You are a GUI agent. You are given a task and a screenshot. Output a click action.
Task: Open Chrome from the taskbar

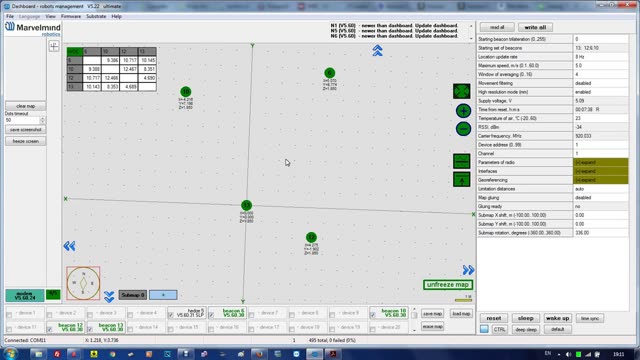[x=112, y=354]
